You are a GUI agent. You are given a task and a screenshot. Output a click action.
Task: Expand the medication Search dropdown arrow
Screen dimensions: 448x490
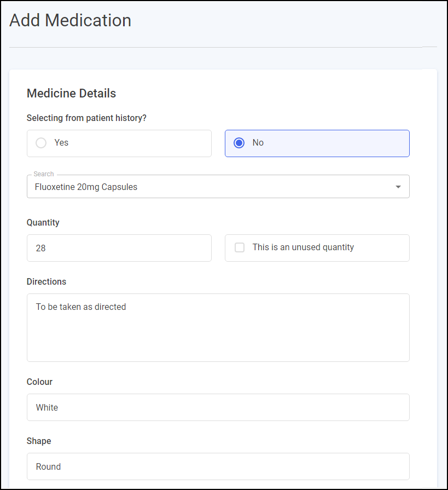[x=398, y=187]
